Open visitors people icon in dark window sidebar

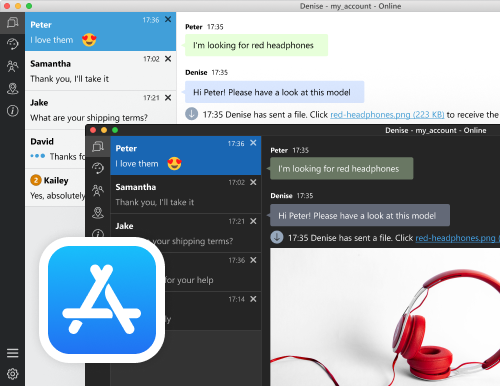click(98, 190)
